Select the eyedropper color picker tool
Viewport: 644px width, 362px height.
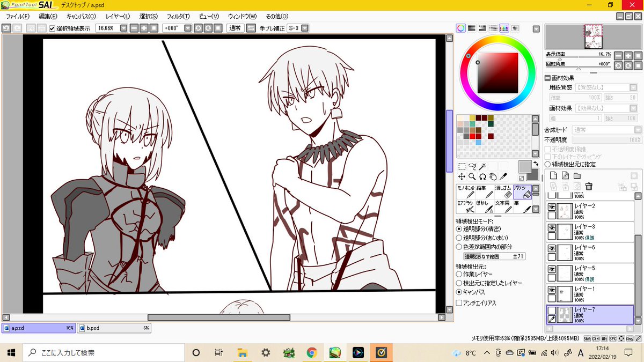tap(503, 176)
